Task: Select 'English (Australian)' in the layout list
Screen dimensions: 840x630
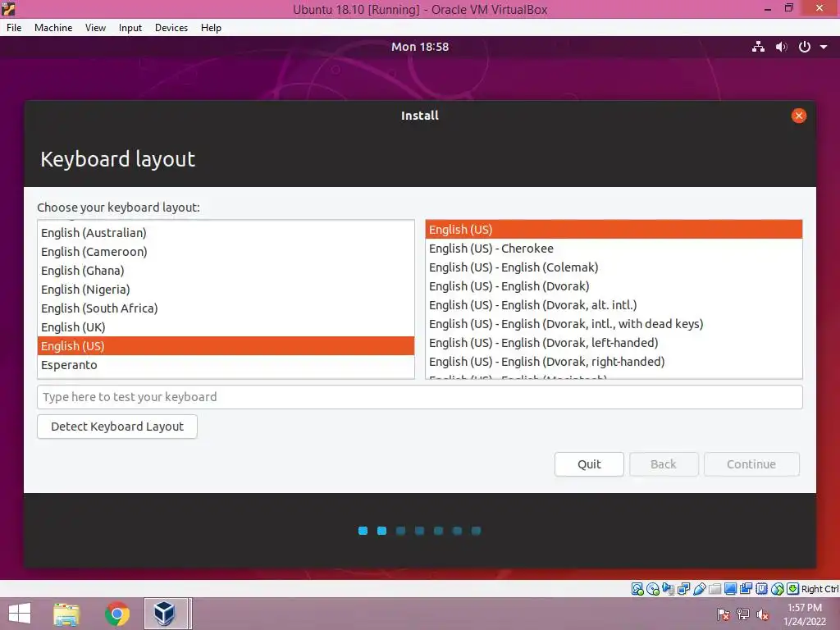Action: [226, 233]
